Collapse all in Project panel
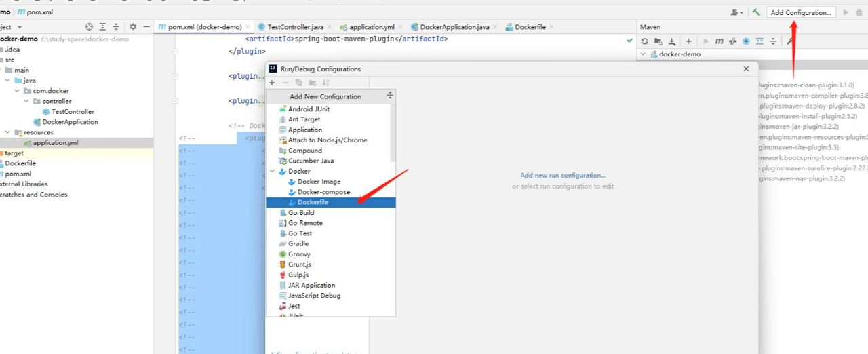The height and width of the screenshot is (354, 868). [x=115, y=26]
